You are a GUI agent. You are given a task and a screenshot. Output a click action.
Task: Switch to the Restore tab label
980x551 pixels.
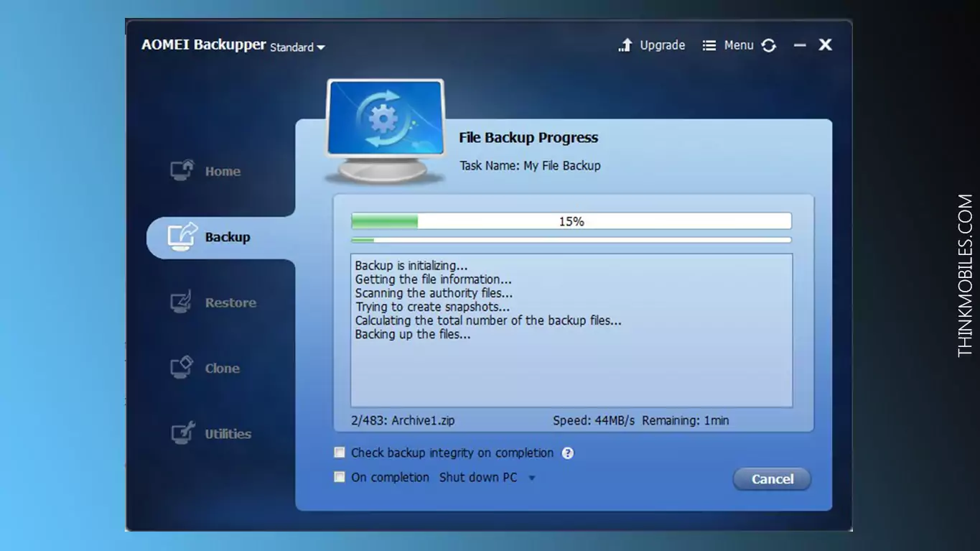(230, 302)
